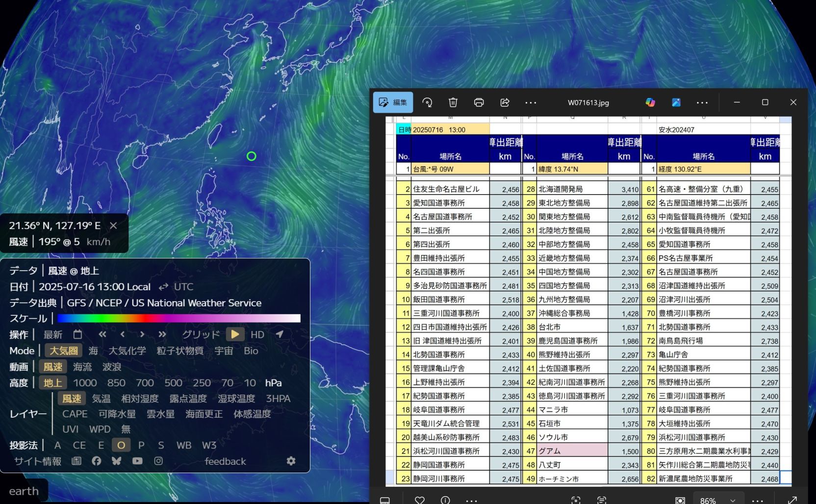Image resolution: width=816 pixels, height=504 pixels.
Task: Click the 編集 edit button in Photos
Action: (393, 102)
